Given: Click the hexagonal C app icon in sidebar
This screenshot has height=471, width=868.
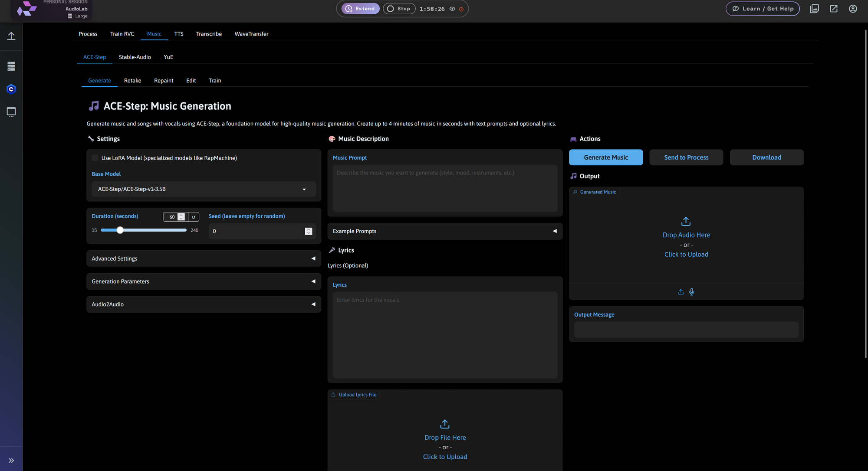Looking at the screenshot, I should 11,89.
